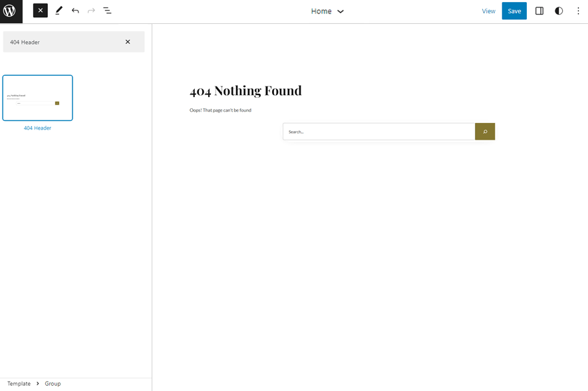Click the View link

488,11
